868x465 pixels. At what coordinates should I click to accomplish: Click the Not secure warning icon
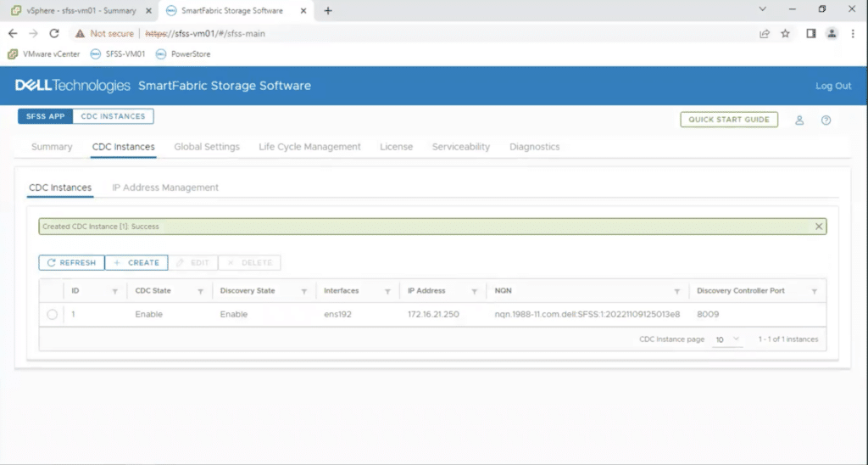pyautogui.click(x=81, y=34)
